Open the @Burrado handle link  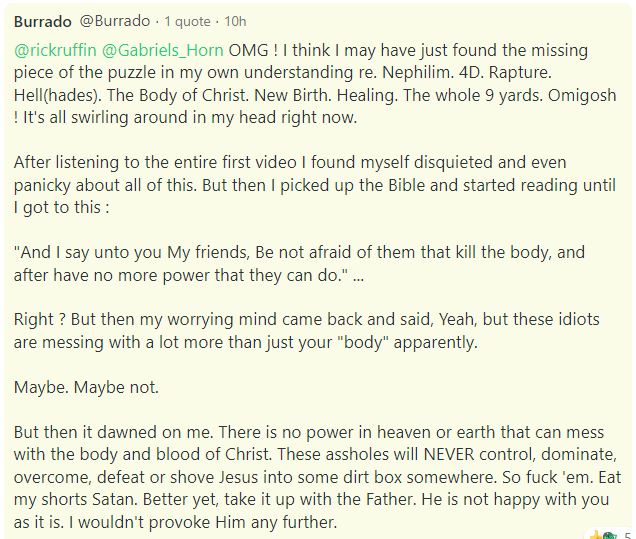115,21
